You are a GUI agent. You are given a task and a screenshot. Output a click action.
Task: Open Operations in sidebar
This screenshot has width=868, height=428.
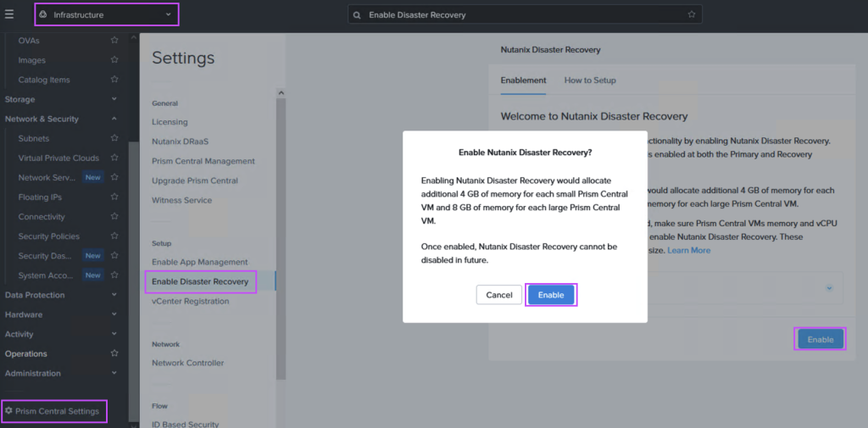[x=26, y=353]
